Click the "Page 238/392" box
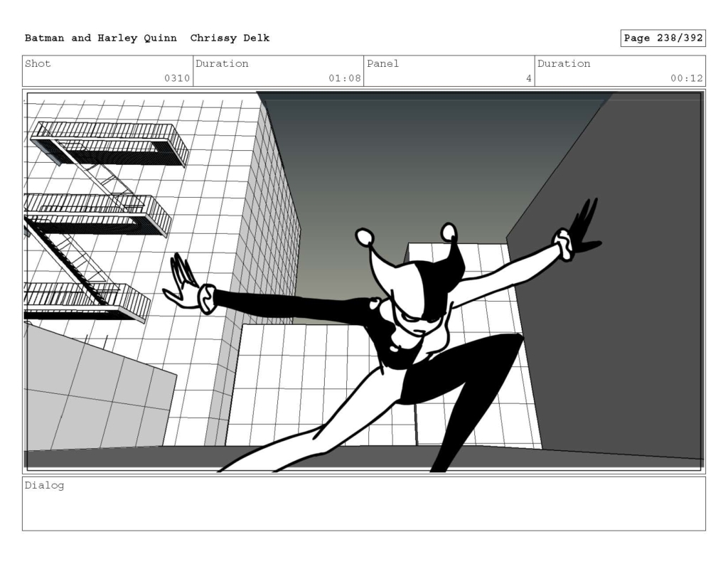 (663, 38)
